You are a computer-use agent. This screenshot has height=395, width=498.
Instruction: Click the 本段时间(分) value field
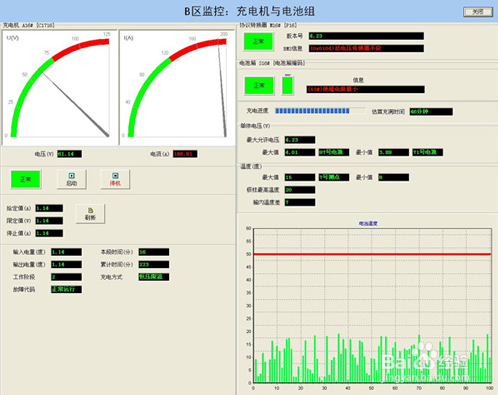click(154, 252)
